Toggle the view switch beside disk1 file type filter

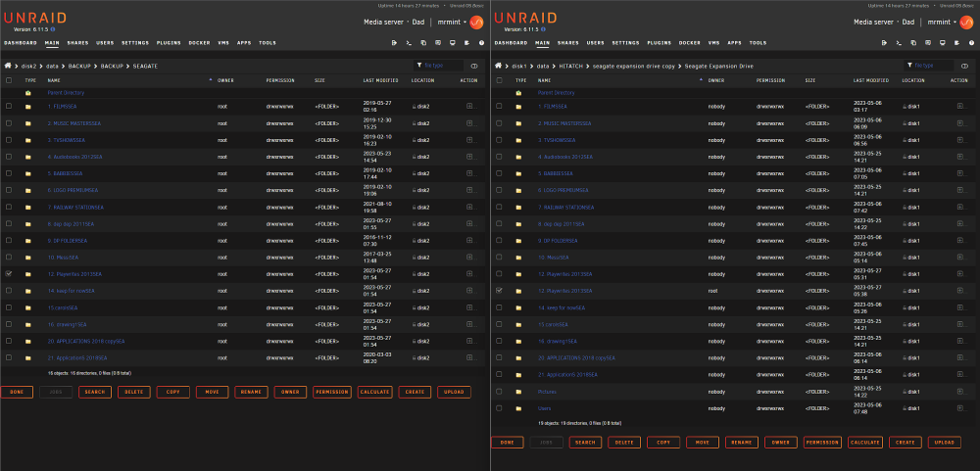964,66
